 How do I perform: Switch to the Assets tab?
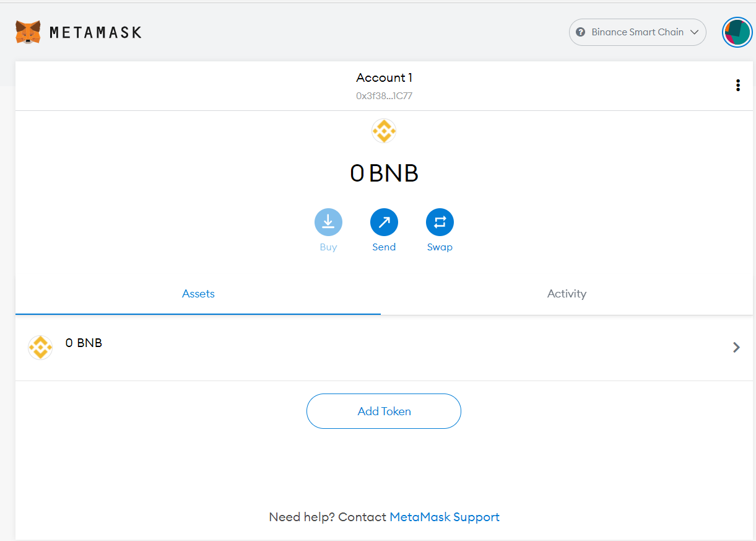click(x=198, y=294)
